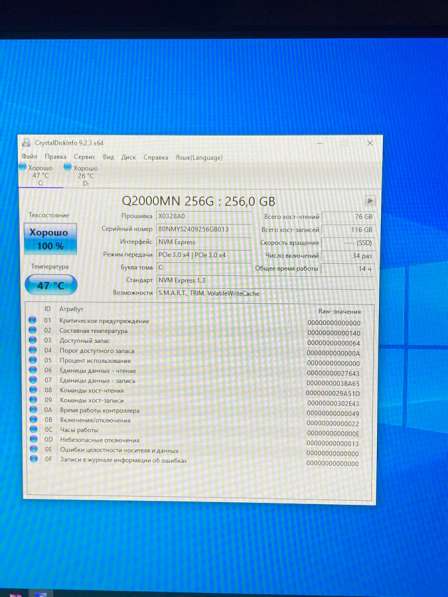Select the Команды хост-записи attribute name

click(x=92, y=400)
